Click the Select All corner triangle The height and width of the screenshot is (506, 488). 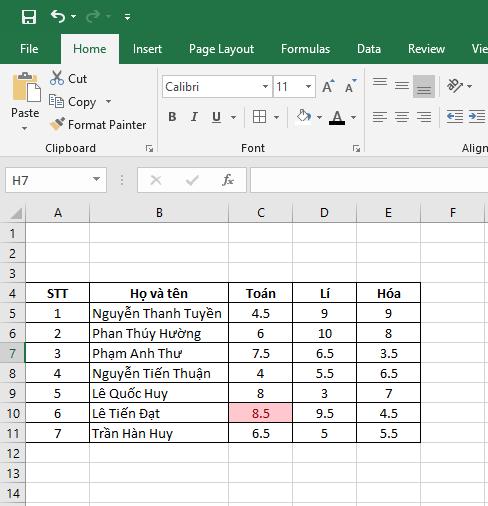pos(15,213)
